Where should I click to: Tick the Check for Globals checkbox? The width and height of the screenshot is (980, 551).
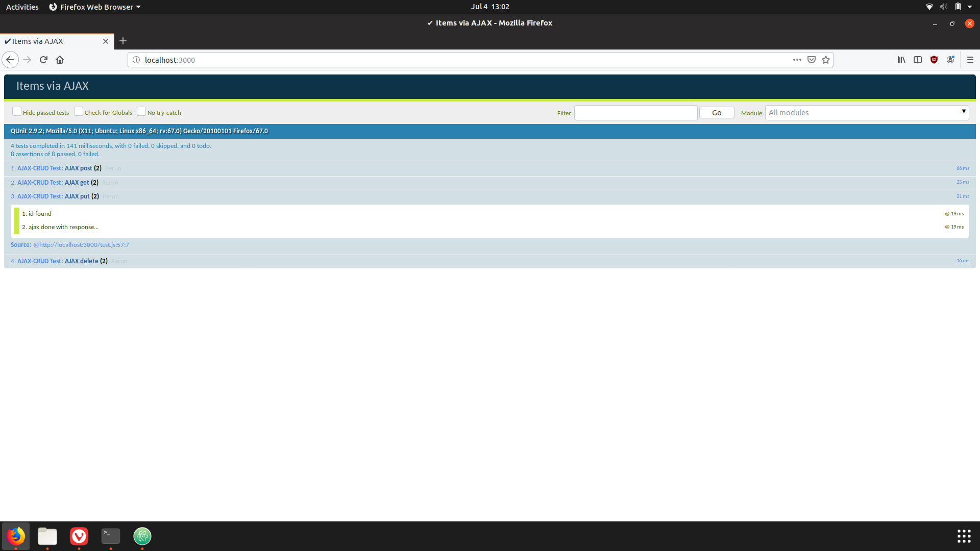coord(79,112)
